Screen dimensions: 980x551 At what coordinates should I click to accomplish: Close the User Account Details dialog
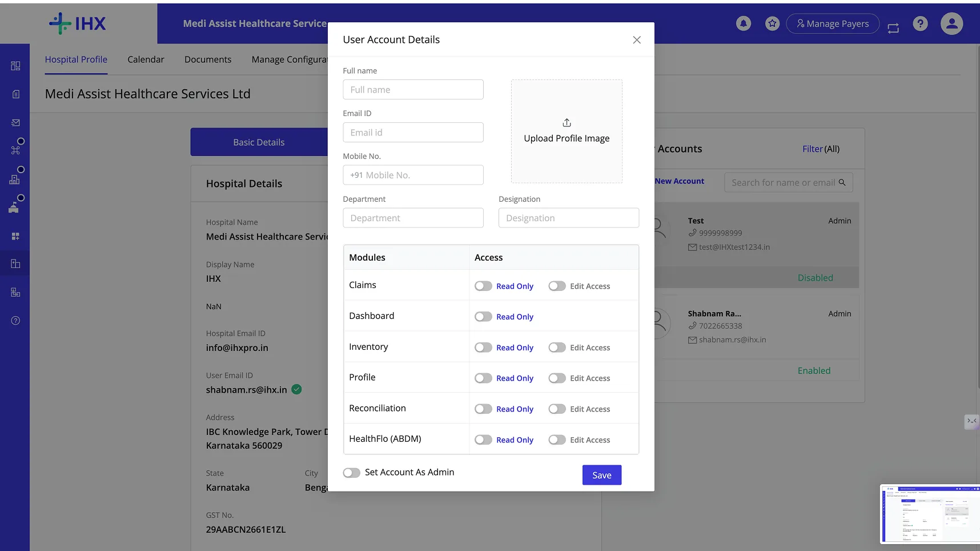tap(637, 40)
